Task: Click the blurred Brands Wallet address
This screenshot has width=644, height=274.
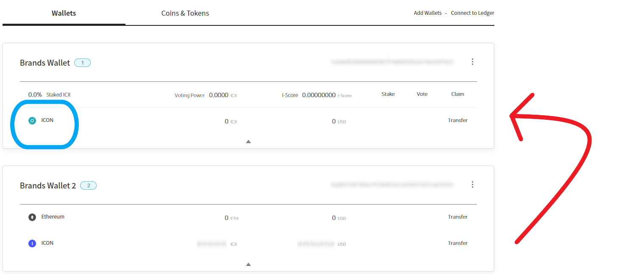Action: point(393,62)
